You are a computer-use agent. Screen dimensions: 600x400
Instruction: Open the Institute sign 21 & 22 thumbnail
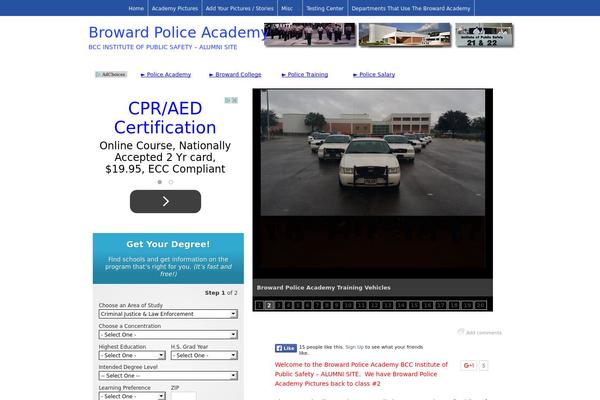pyautogui.click(x=484, y=35)
